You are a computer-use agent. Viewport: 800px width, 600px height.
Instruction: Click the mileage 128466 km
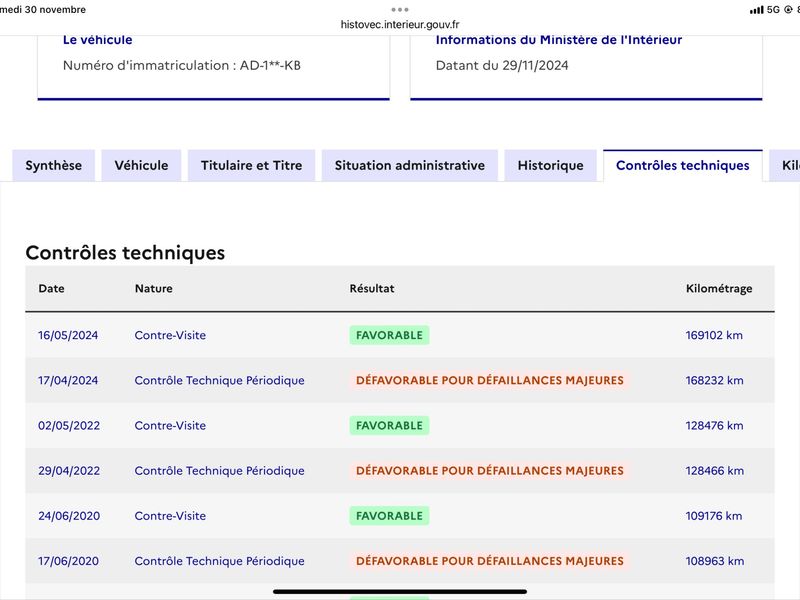[714, 470]
